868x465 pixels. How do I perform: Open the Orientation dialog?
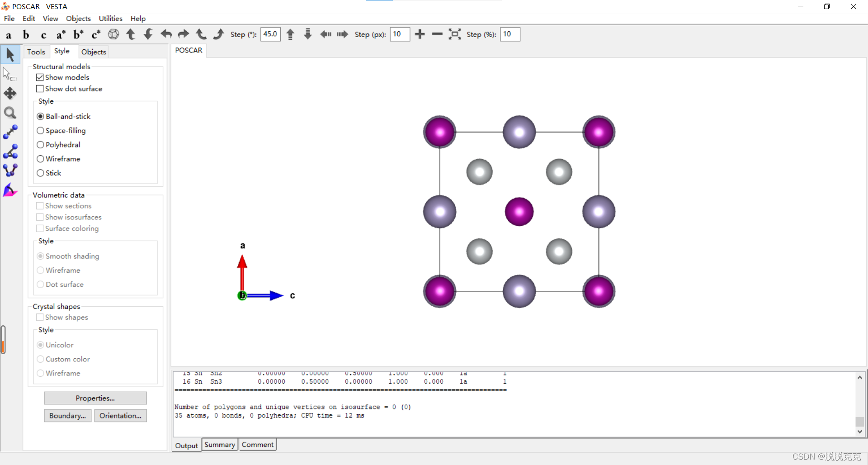pyautogui.click(x=120, y=416)
